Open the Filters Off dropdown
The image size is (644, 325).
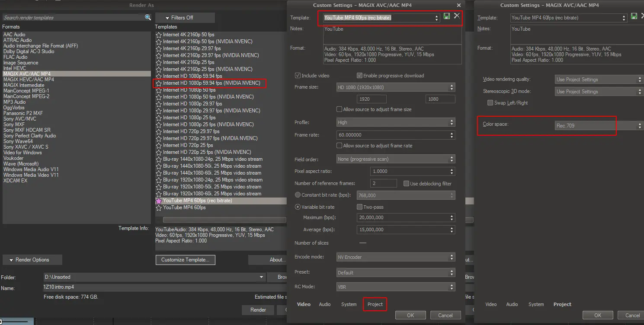coord(185,18)
